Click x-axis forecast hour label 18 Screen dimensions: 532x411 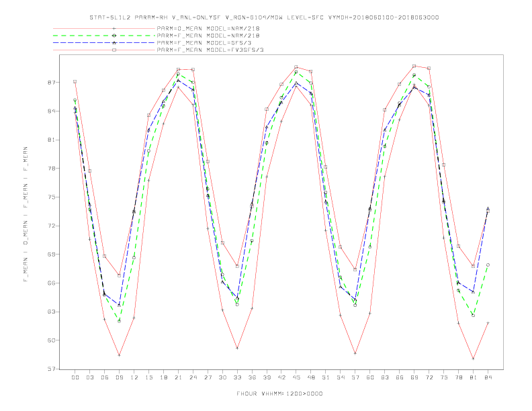click(x=163, y=377)
